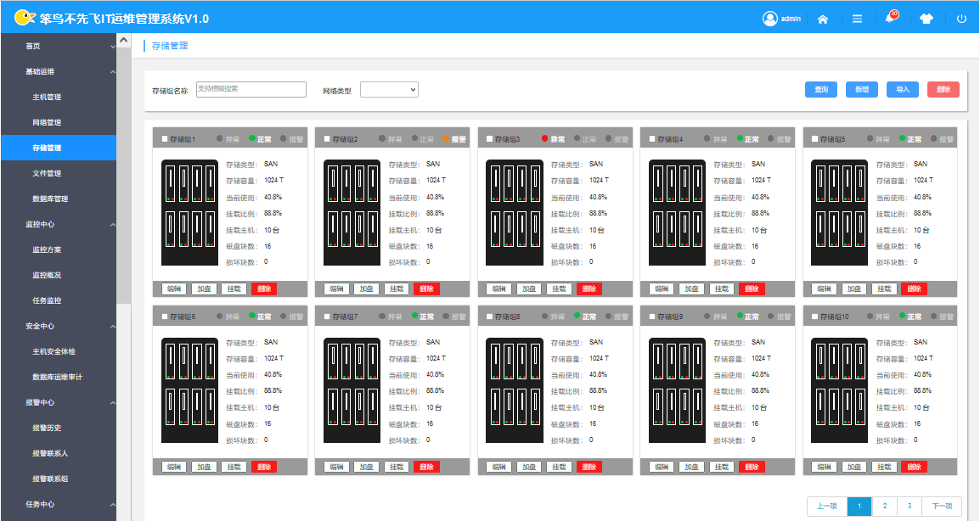
Task: Select 存储组3 checkbox
Action: [489, 138]
